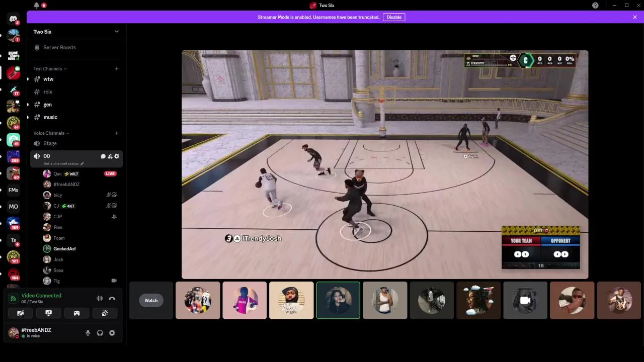The width and height of the screenshot is (644, 362).
Task: Create a new text channel plus icon
Action: point(117,68)
